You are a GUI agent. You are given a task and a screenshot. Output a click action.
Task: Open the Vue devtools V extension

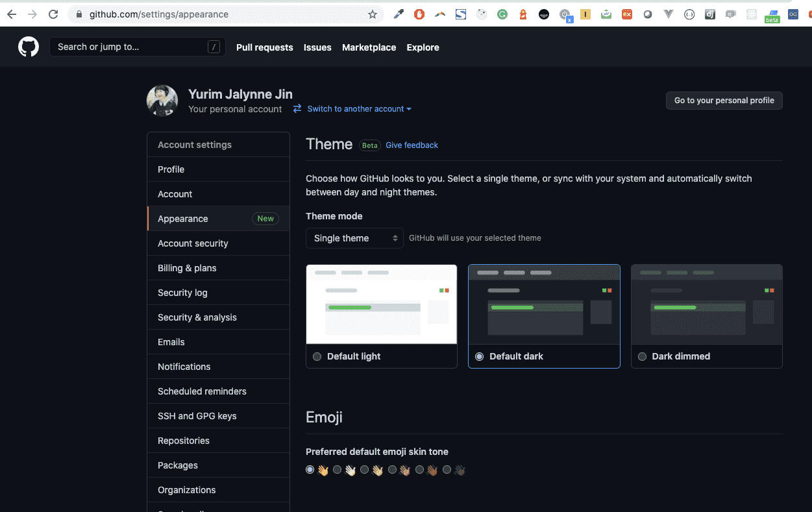point(669,14)
